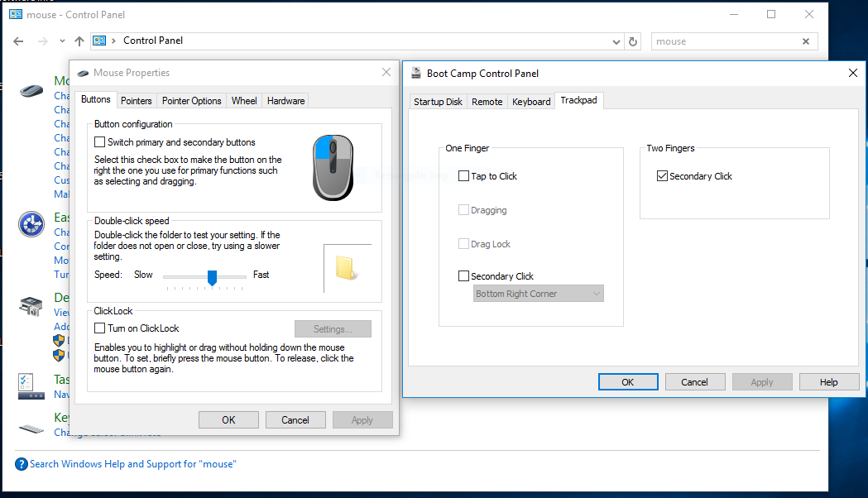Click the help question mark icon
Screen dimensions: 868x498
21,464
